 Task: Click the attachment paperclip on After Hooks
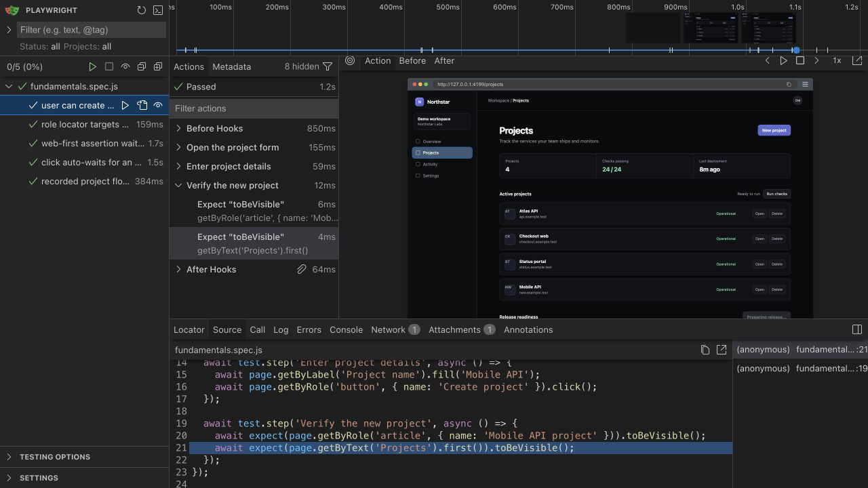(302, 269)
